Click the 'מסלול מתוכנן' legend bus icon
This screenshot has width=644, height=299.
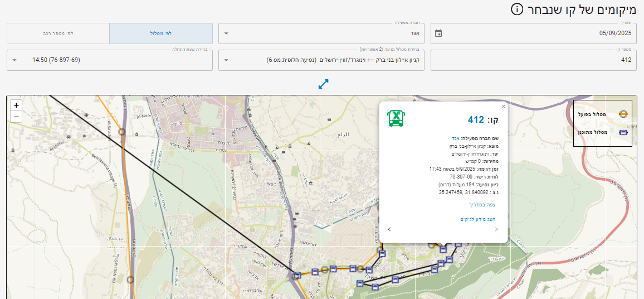point(623,133)
